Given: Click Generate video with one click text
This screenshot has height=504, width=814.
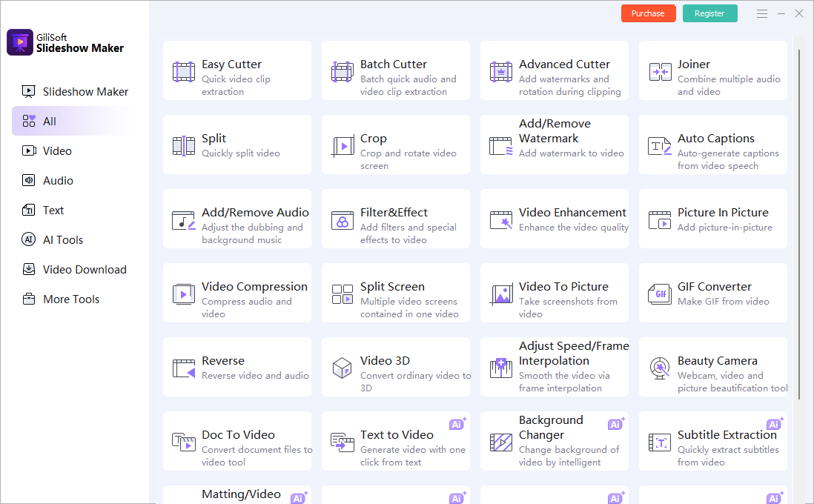Looking at the screenshot, I should click(x=413, y=456).
